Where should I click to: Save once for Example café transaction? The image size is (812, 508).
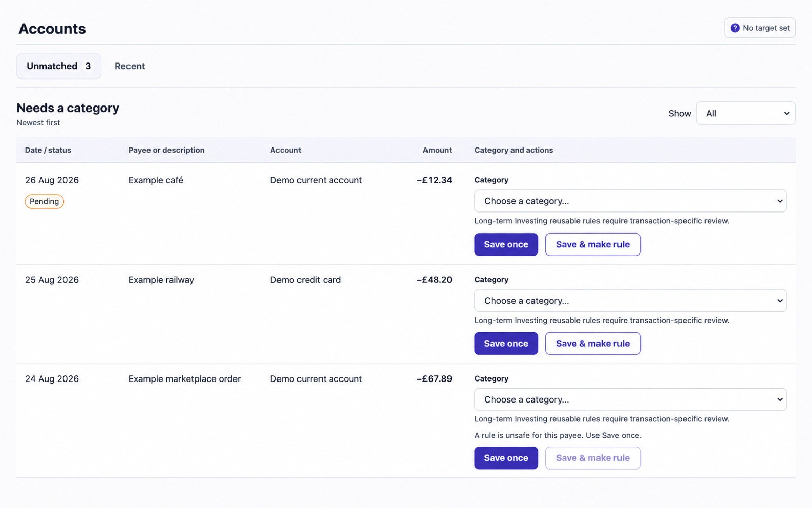(x=506, y=245)
